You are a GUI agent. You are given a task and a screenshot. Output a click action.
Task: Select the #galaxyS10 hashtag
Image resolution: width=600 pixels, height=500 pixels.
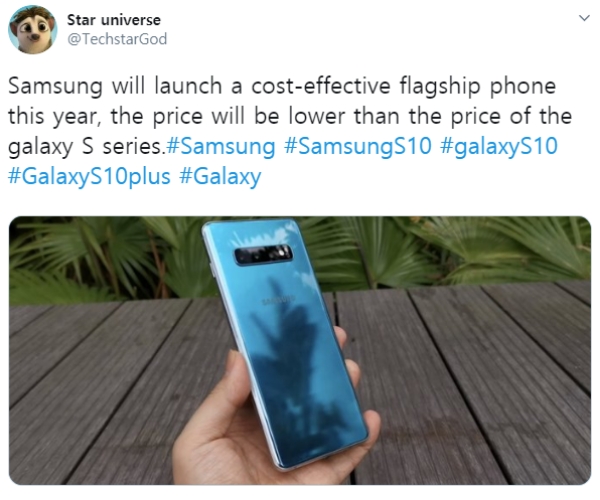click(x=499, y=147)
